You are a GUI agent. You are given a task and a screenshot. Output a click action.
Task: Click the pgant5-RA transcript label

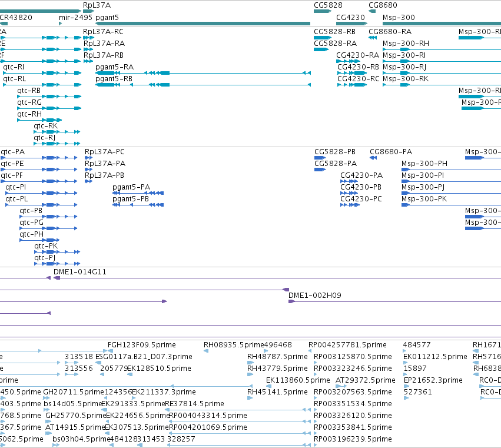click(x=114, y=67)
